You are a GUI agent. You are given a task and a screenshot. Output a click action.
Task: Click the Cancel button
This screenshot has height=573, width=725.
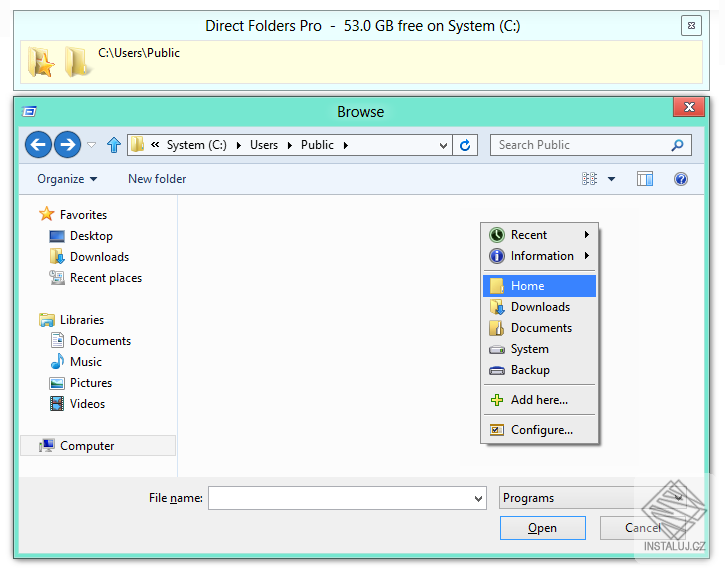coord(643,528)
